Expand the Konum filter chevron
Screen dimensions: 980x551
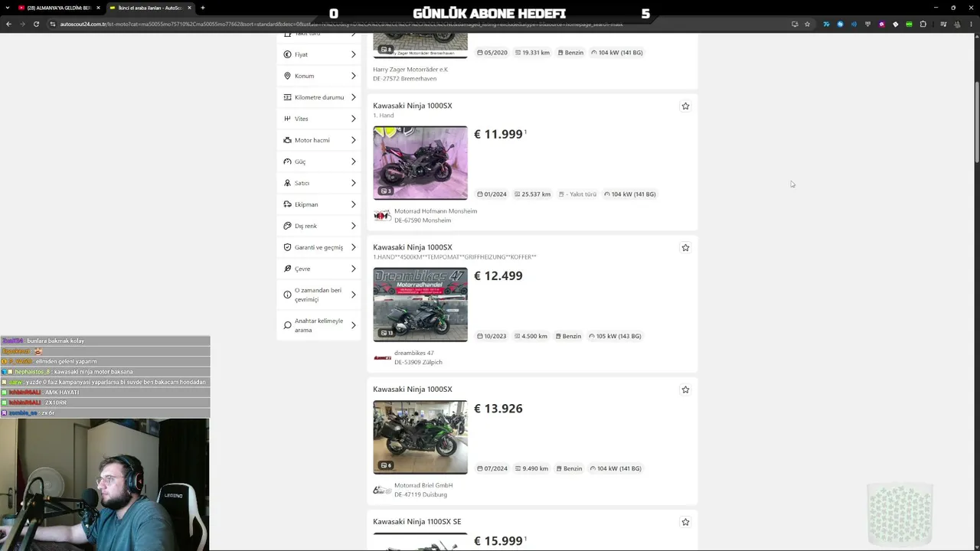[353, 76]
